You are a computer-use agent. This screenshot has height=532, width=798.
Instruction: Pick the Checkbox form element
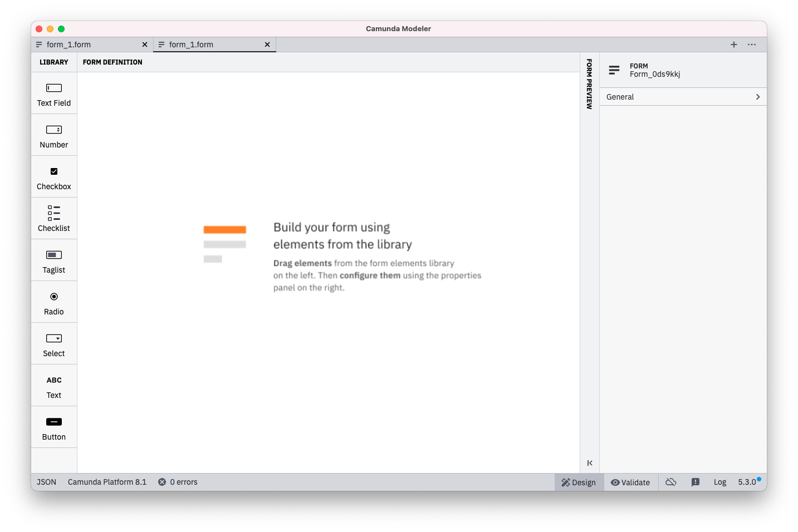(53, 177)
